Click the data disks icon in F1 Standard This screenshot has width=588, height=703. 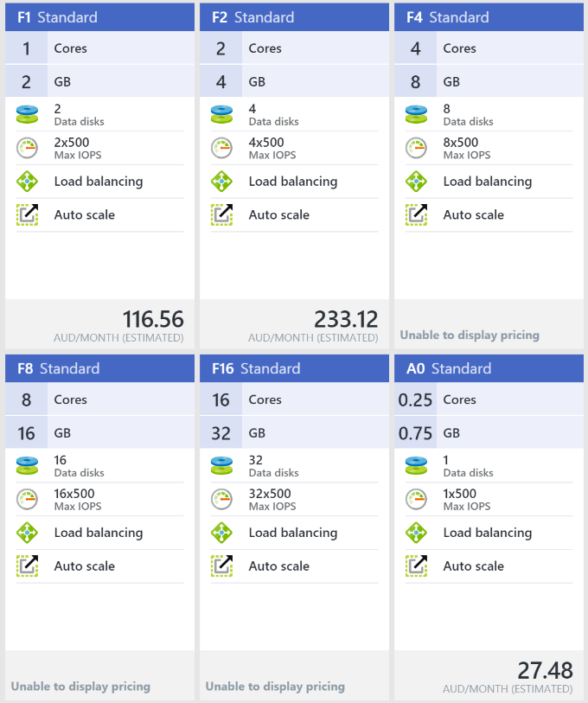[28, 115]
